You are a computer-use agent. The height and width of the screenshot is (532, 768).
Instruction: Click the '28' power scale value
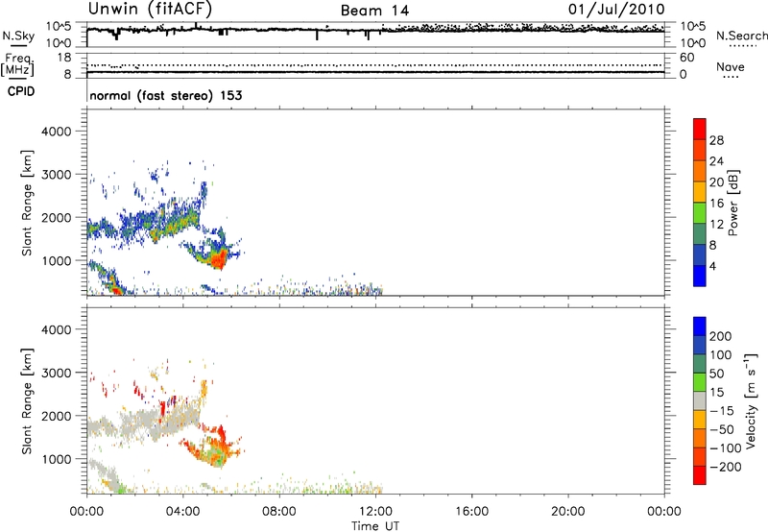[716, 140]
